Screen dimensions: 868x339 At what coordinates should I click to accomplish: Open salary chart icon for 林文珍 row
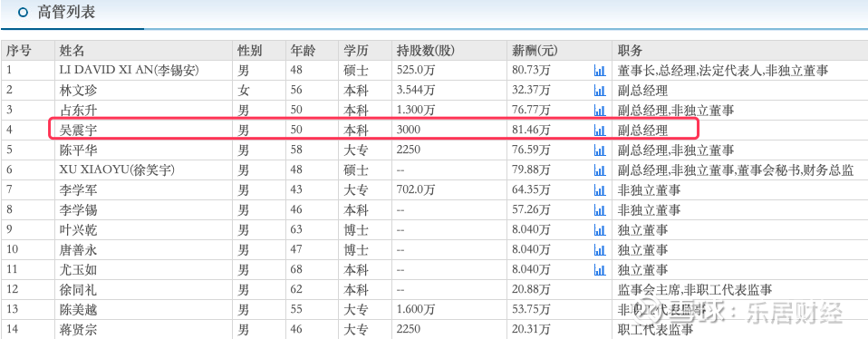600,91
